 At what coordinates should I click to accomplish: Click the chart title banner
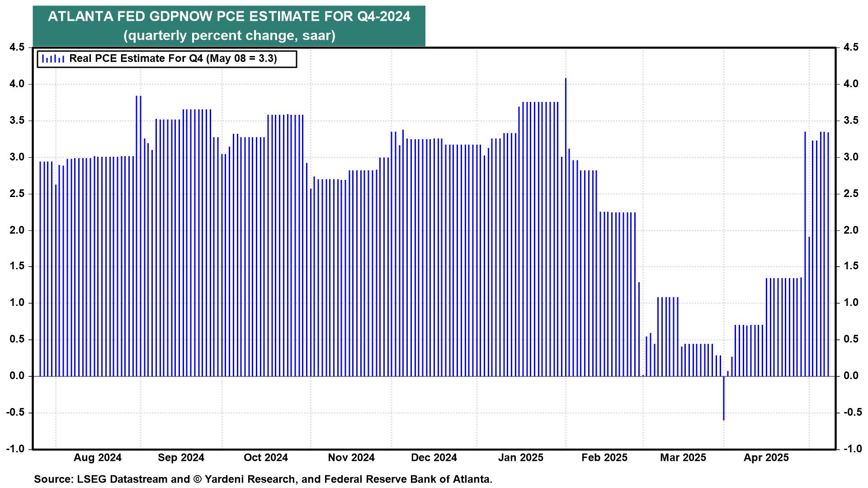[x=229, y=17]
